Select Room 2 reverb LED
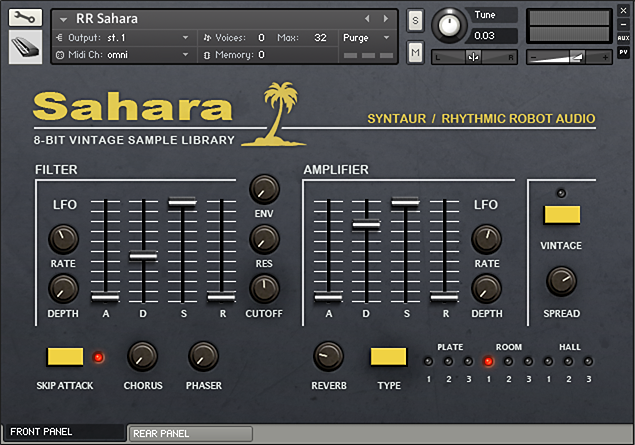 [x=509, y=361]
